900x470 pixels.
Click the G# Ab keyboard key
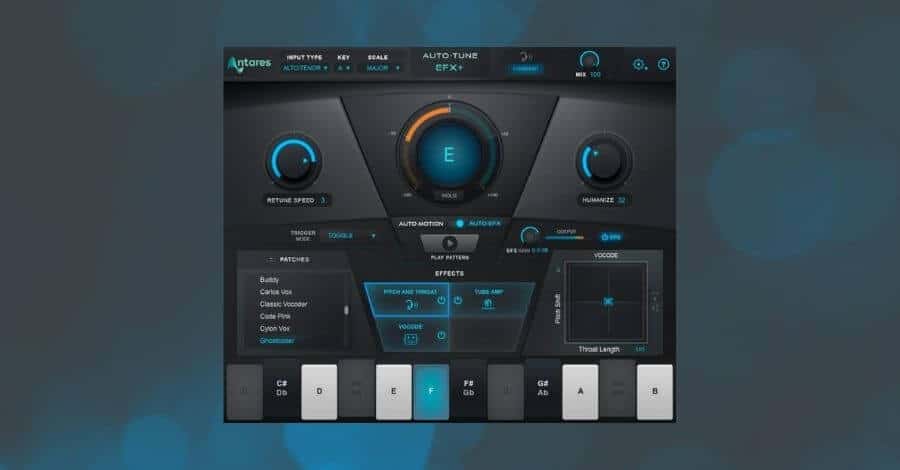pos(542,388)
